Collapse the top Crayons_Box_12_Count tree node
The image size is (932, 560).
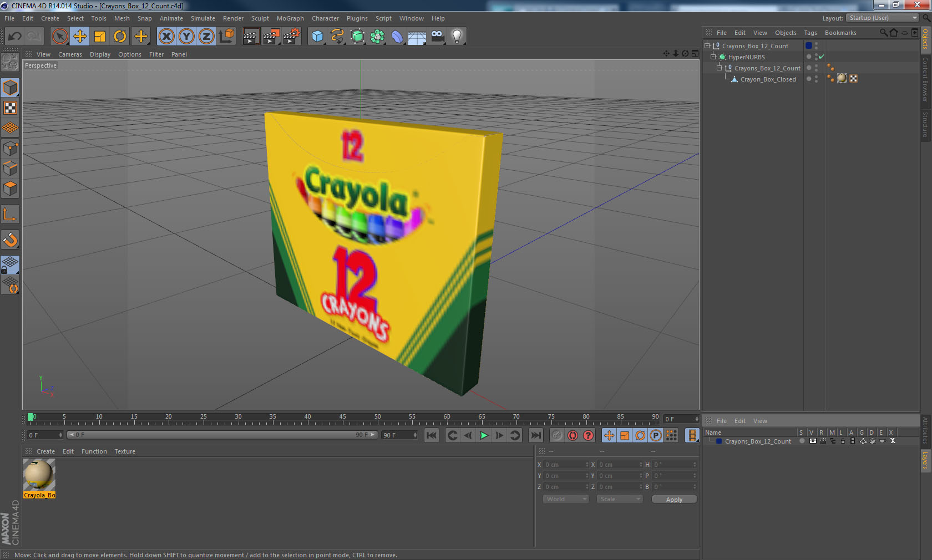pyautogui.click(x=707, y=45)
